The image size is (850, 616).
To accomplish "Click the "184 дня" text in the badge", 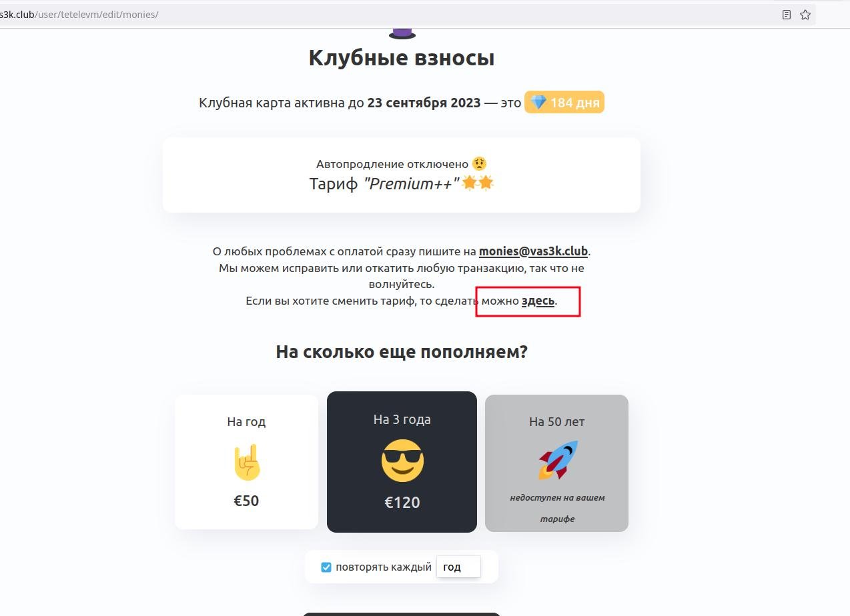I will pos(574,103).
